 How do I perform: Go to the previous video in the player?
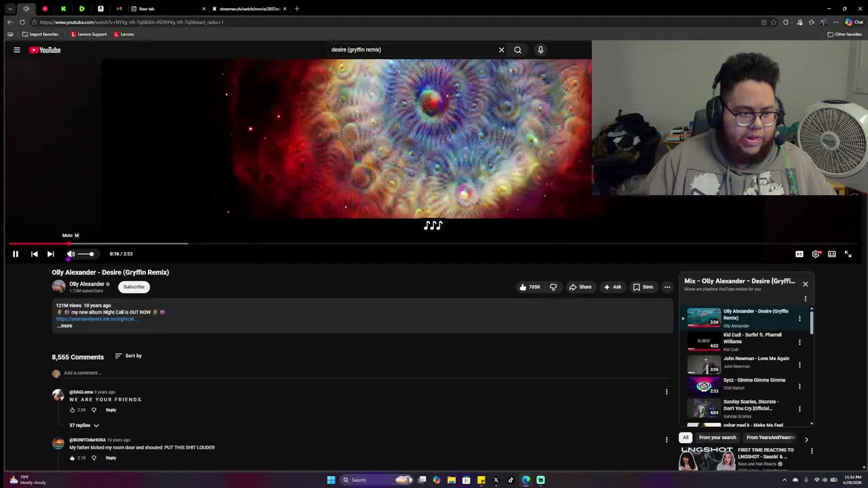pyautogui.click(x=34, y=254)
